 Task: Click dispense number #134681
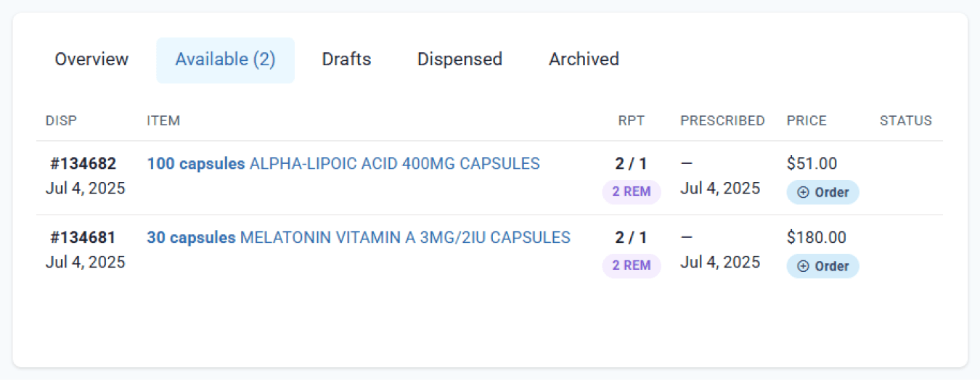pos(83,238)
